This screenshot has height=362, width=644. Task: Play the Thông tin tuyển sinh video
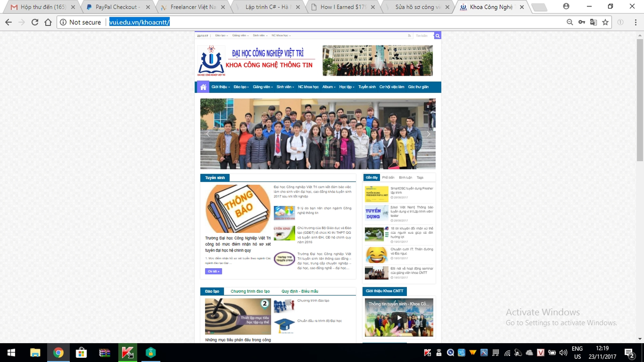(x=399, y=317)
